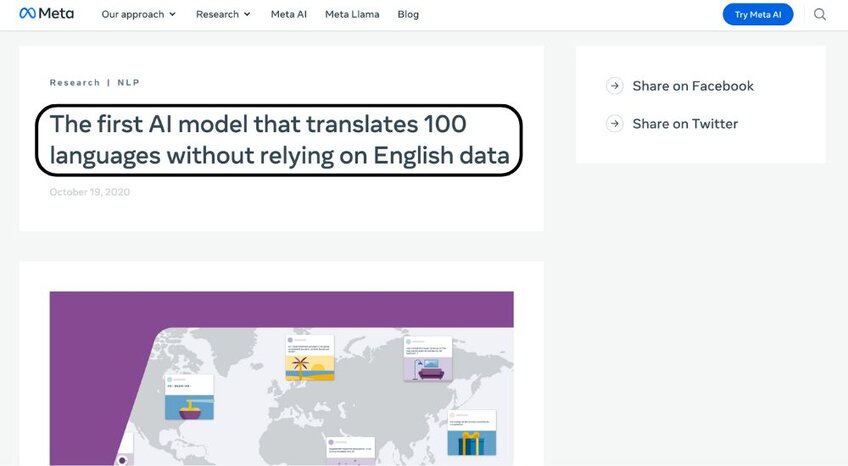
Task: Click the bowl card over North America
Action: pos(189,397)
